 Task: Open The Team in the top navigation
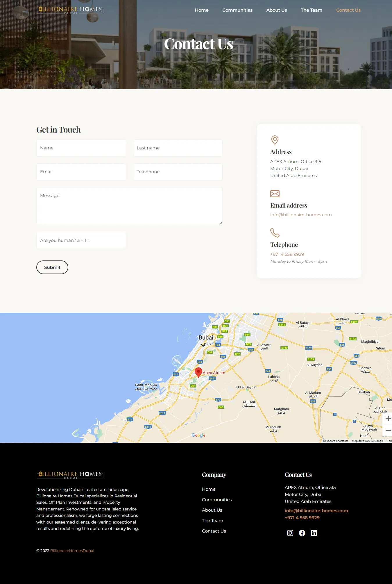pyautogui.click(x=312, y=10)
